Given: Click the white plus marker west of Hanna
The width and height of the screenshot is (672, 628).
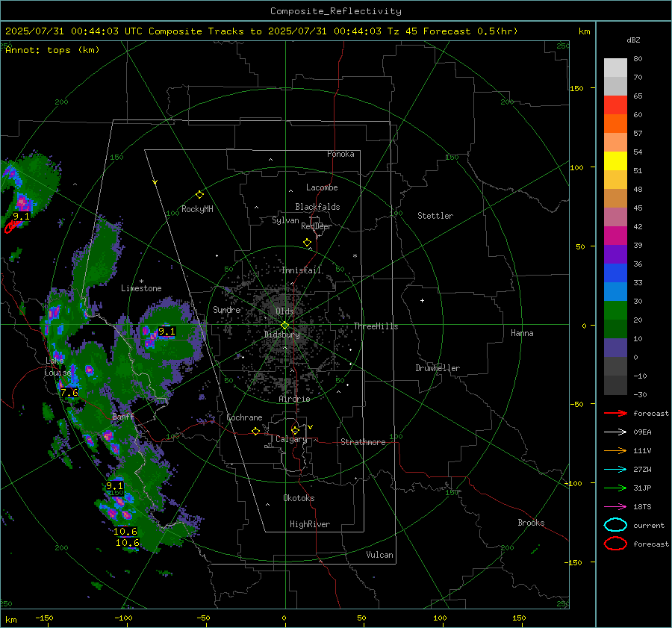Looking at the screenshot, I should coord(422,300).
